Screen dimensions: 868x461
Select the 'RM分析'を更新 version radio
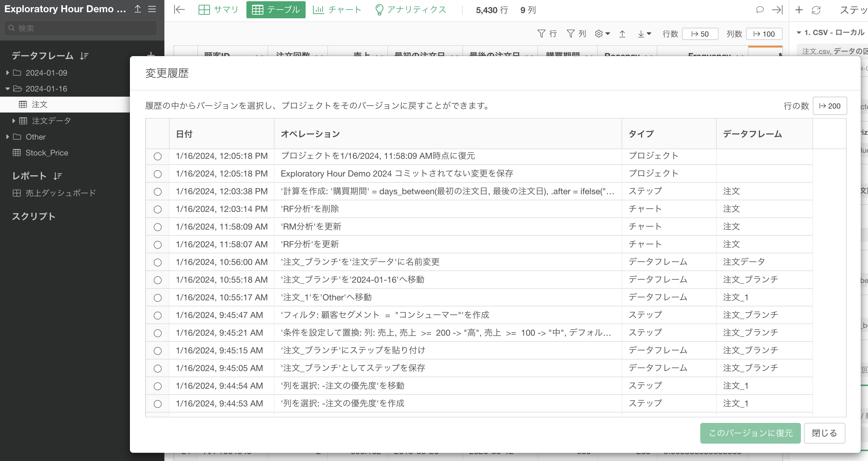coord(157,227)
